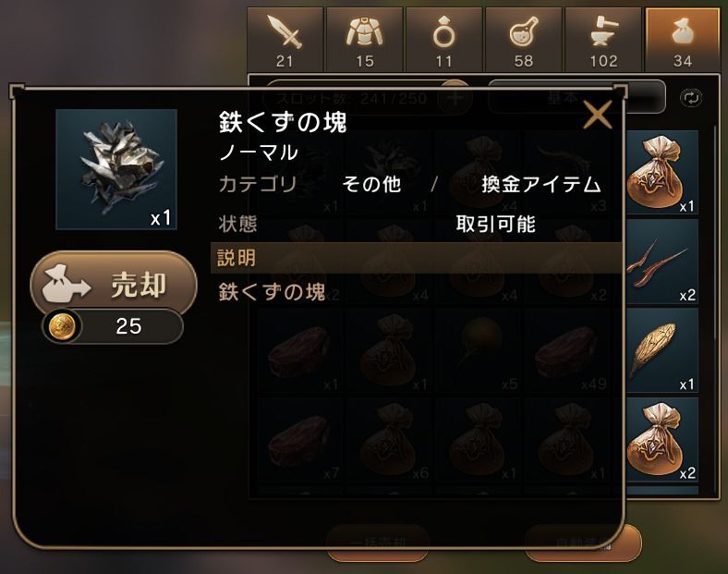Select the bottom pouch item x2
Image resolution: width=728 pixels, height=574 pixels.
(x=662, y=439)
